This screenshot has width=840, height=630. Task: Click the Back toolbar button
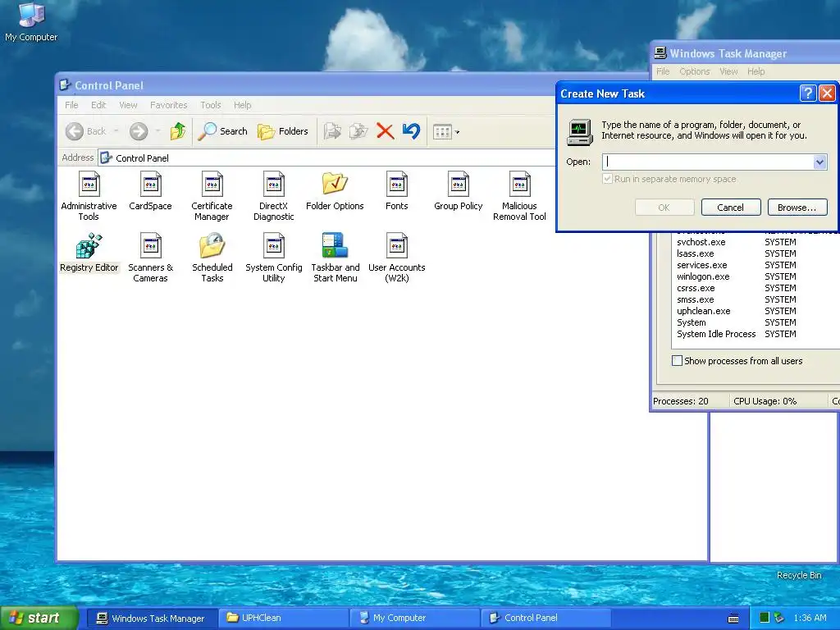pos(86,131)
